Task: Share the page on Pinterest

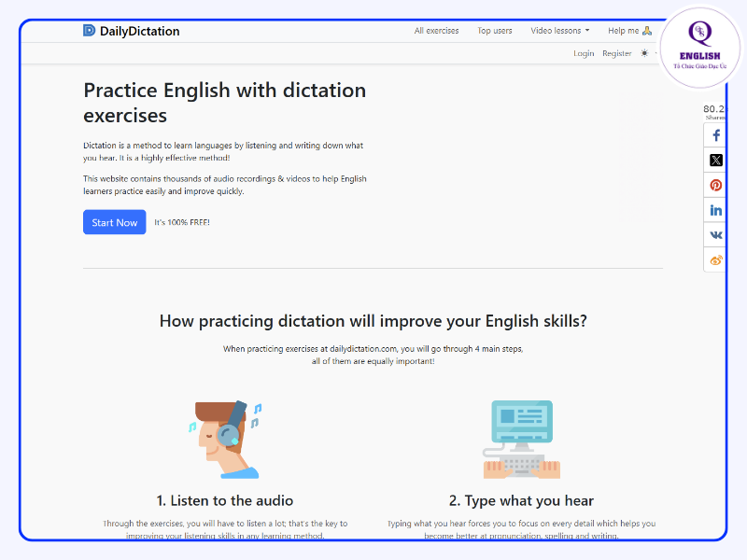Action: pos(715,186)
